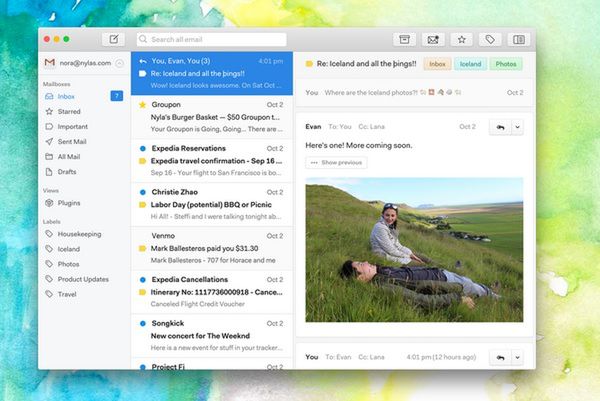Select the Product Updates label
The width and height of the screenshot is (600, 401).
[x=84, y=279]
